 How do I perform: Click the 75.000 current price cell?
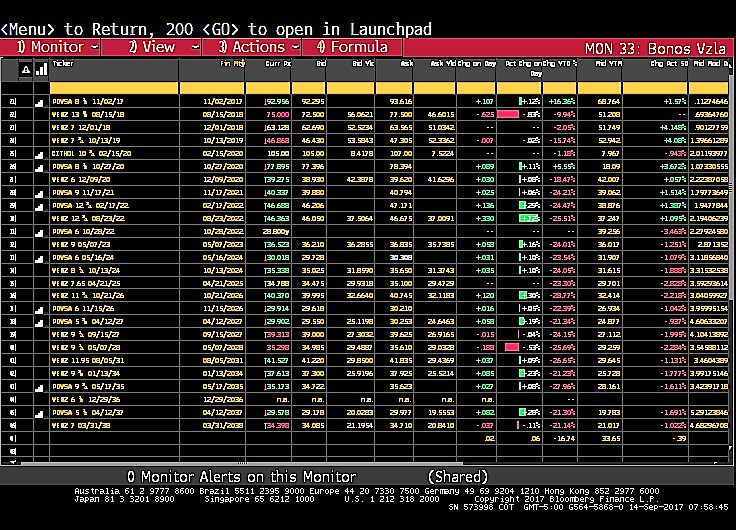tap(277, 115)
